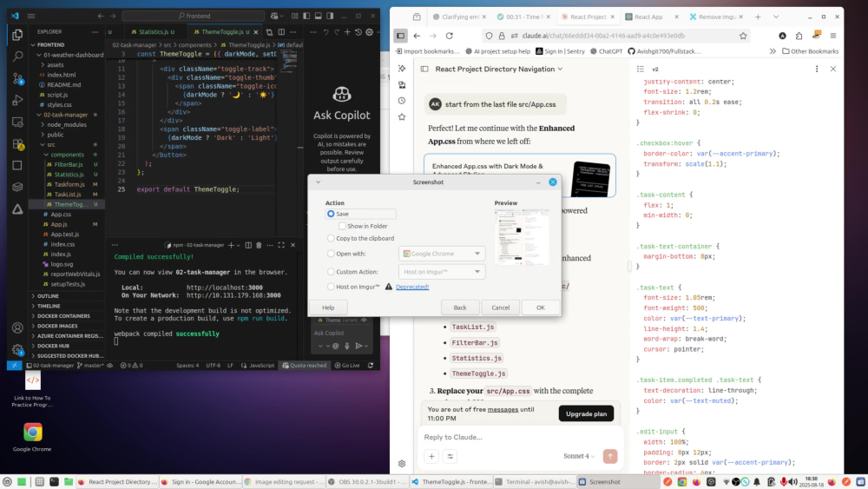Click Go Live in VS Code status bar

click(x=347, y=366)
